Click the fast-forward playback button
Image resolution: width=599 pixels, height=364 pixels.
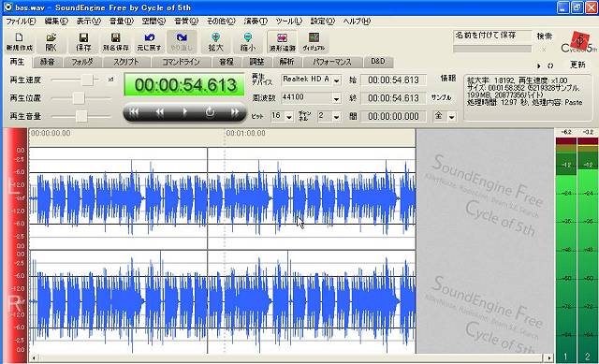[235, 112]
